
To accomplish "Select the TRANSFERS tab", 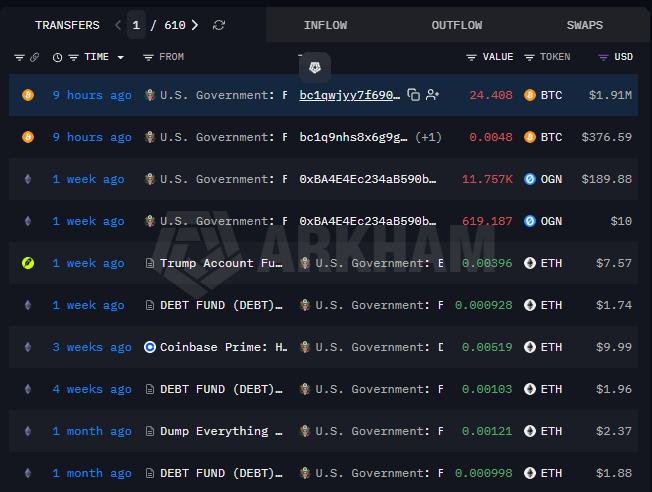I will pyautogui.click(x=67, y=25).
